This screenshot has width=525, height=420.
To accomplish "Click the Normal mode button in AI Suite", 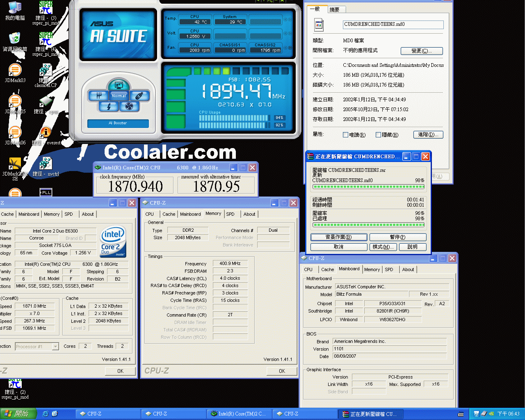I will click(119, 96).
